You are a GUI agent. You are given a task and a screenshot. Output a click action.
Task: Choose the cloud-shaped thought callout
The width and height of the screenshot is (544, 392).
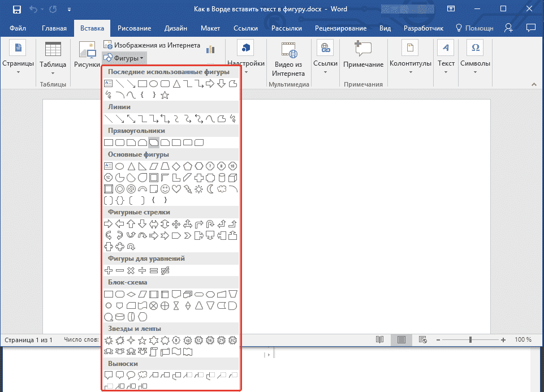point(143,375)
